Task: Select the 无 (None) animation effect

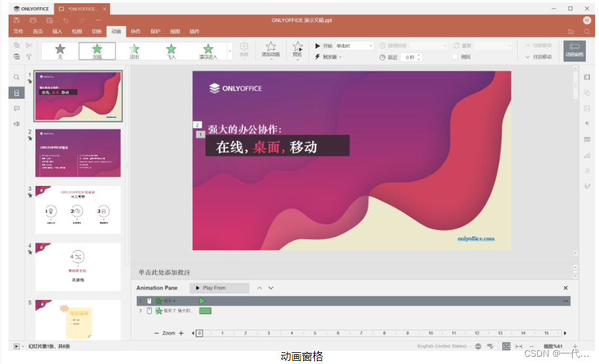Action: (x=60, y=51)
